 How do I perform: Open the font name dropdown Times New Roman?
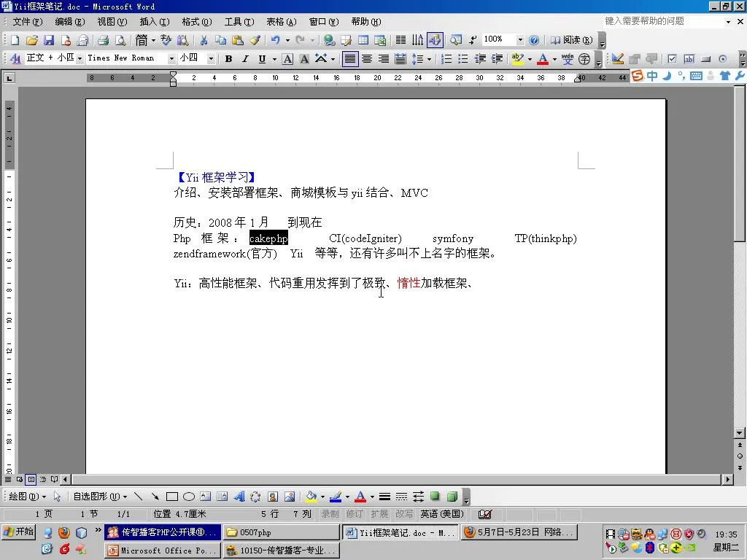172,58
